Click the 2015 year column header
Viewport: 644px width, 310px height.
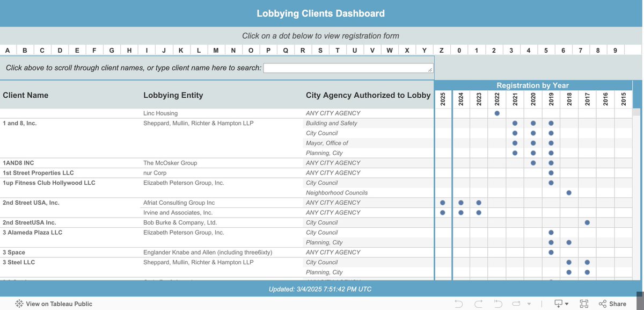pyautogui.click(x=624, y=99)
